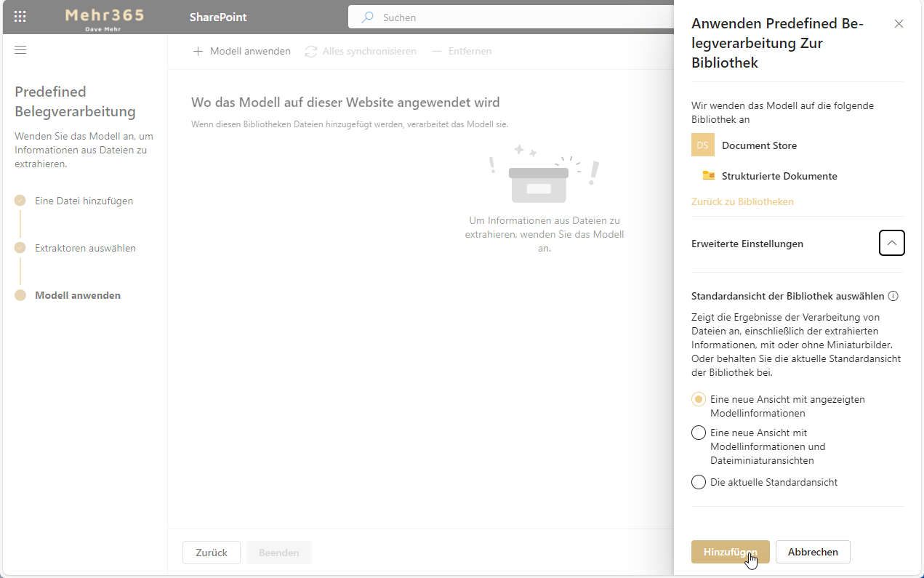Click the Beenden button
This screenshot has width=924, height=578.
[279, 553]
